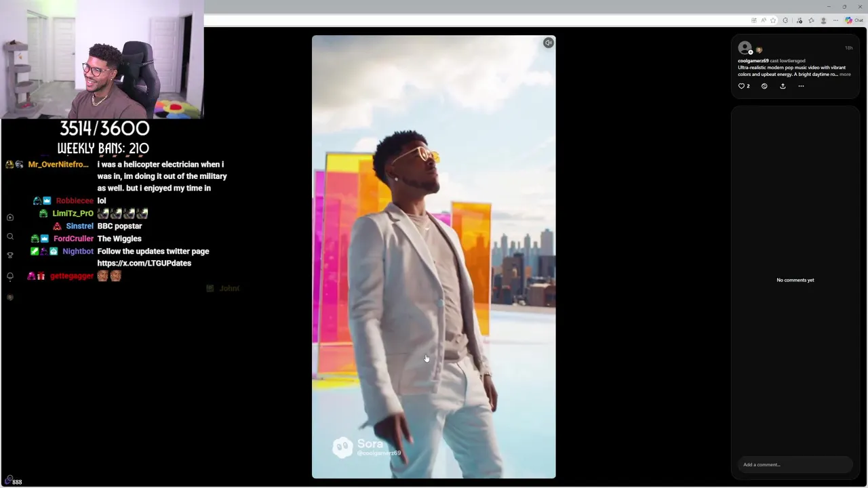The image size is (868, 488).
Task: Click the browser extensions refresh icon
Action: point(785,20)
